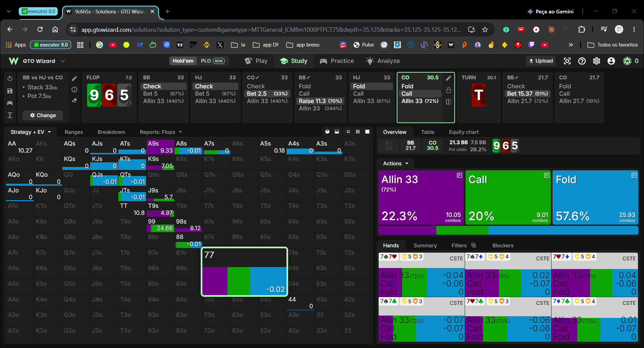Open practice mode via the gamepad icon

10,103
